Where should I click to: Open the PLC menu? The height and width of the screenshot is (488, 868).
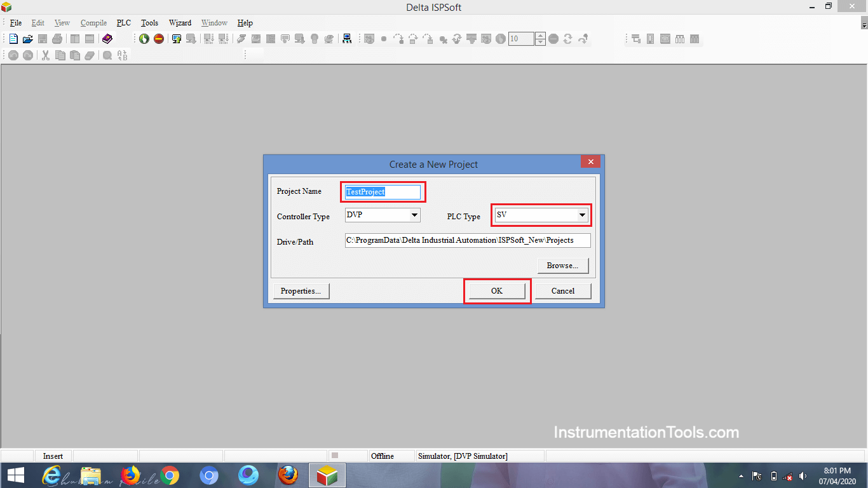124,23
